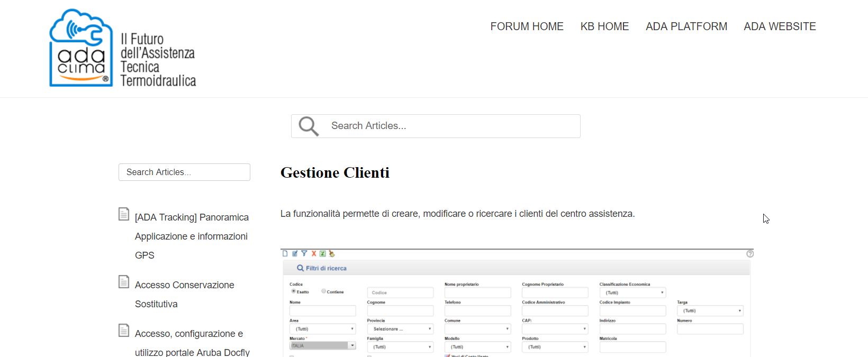Viewport: 868px width, 357px height.
Task: Open the Area dropdown
Action: (x=323, y=329)
